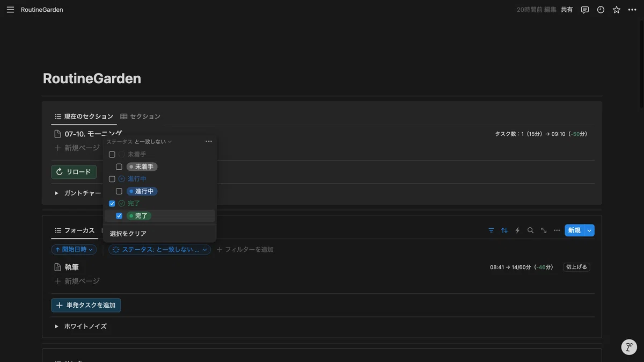Click the リロード button
644x362 pixels.
(x=74, y=172)
